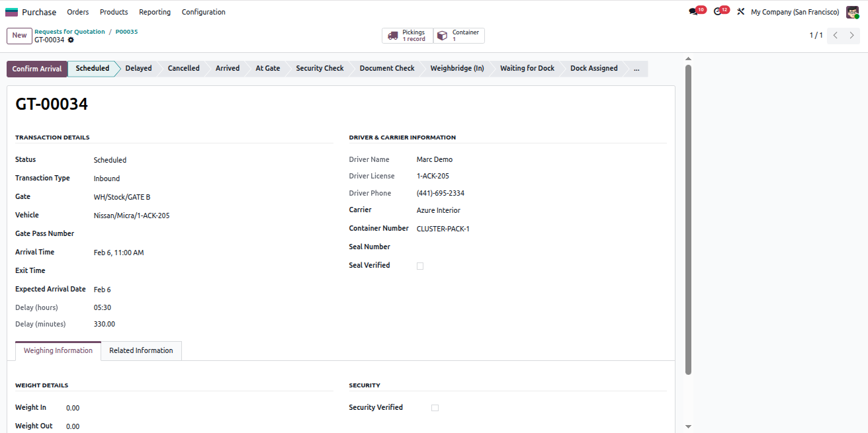Set status to Dock Assigned
Viewport: 868px width, 433px height.
594,69
